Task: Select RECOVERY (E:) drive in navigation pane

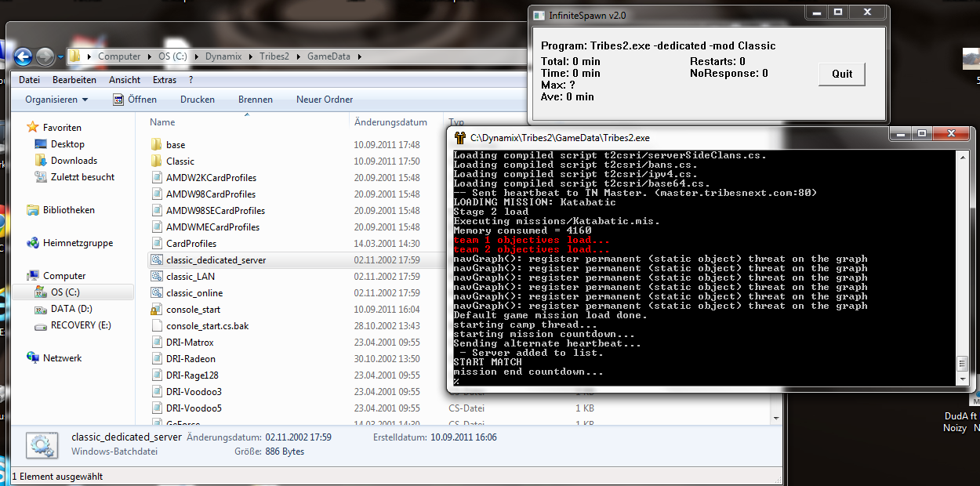Action: tap(81, 325)
